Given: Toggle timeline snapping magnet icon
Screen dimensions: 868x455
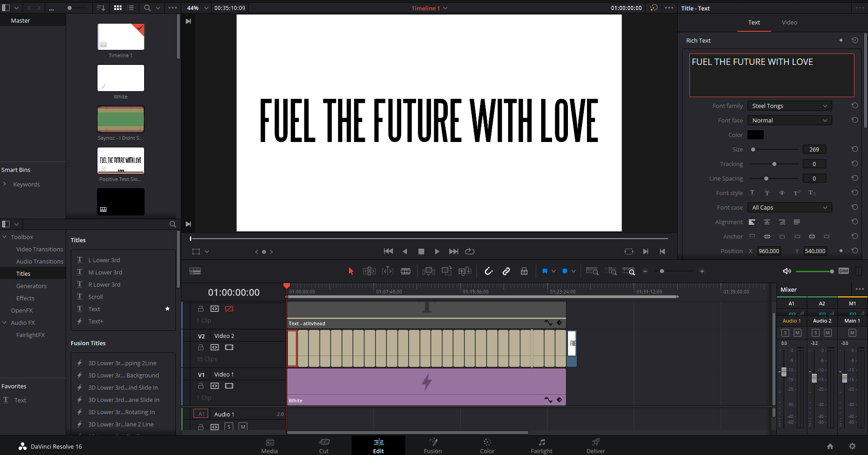Looking at the screenshot, I should pos(489,271).
